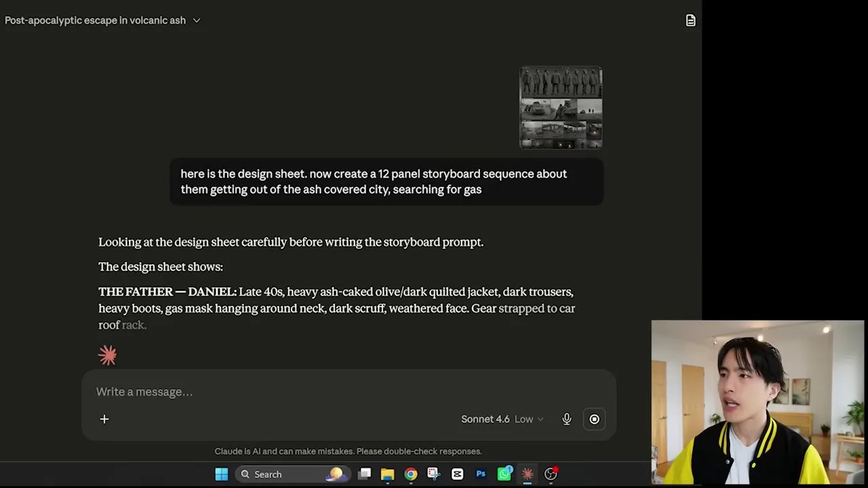Image resolution: width=868 pixels, height=488 pixels.
Task: Open CapCut from taskbar
Action: click(x=457, y=474)
